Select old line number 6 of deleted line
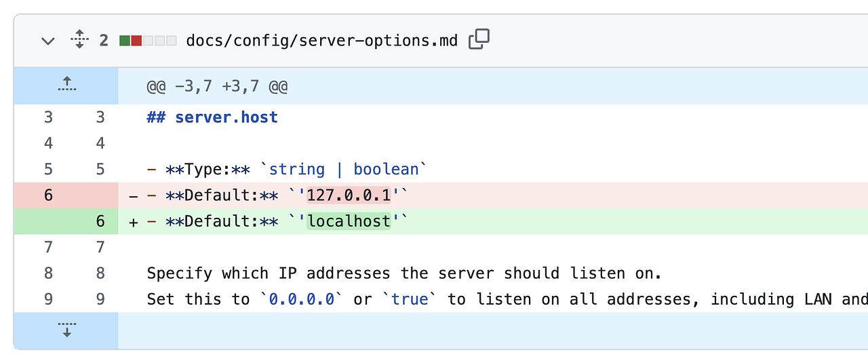868x363 pixels. tap(48, 195)
